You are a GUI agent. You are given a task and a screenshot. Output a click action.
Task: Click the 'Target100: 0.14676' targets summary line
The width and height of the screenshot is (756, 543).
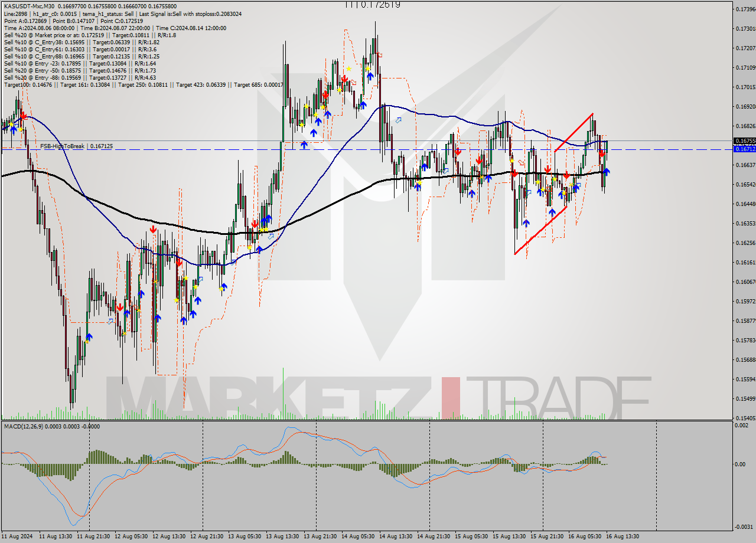pos(144,84)
